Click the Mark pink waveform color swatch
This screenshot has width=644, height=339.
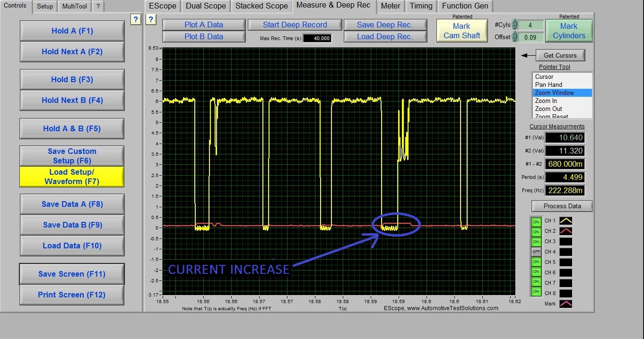tap(566, 304)
